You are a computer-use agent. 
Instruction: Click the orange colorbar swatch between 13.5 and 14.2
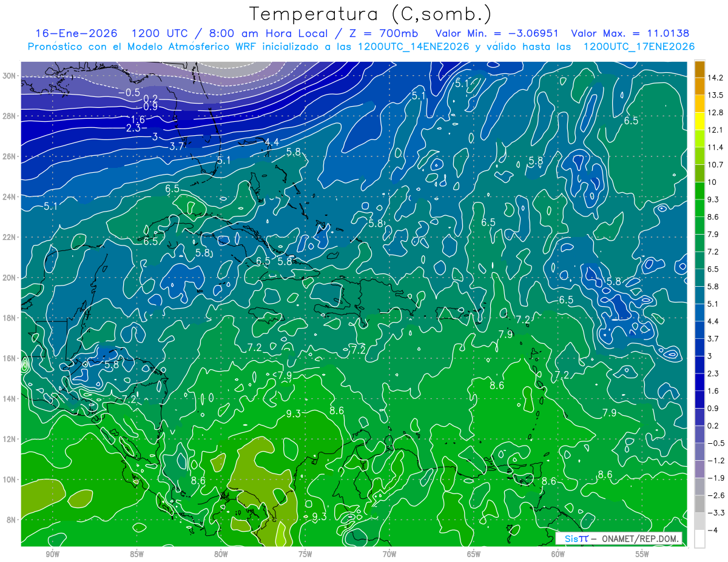point(699,86)
